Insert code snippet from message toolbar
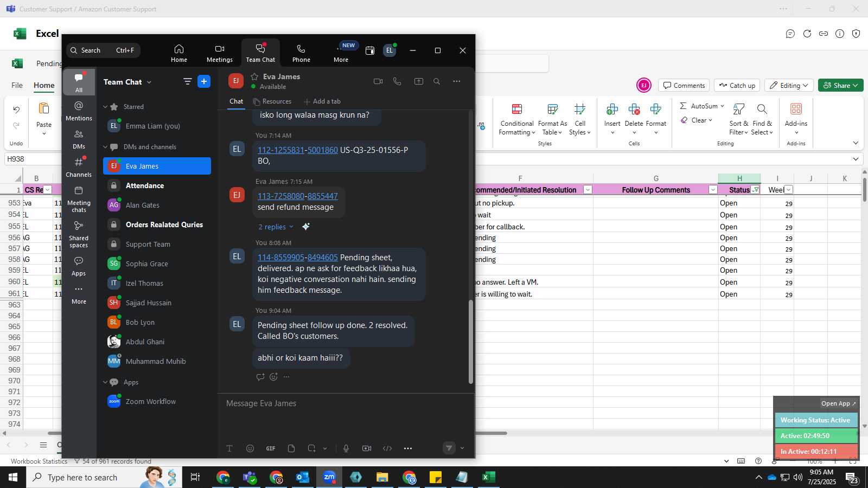Image resolution: width=868 pixels, height=488 pixels. point(387,448)
